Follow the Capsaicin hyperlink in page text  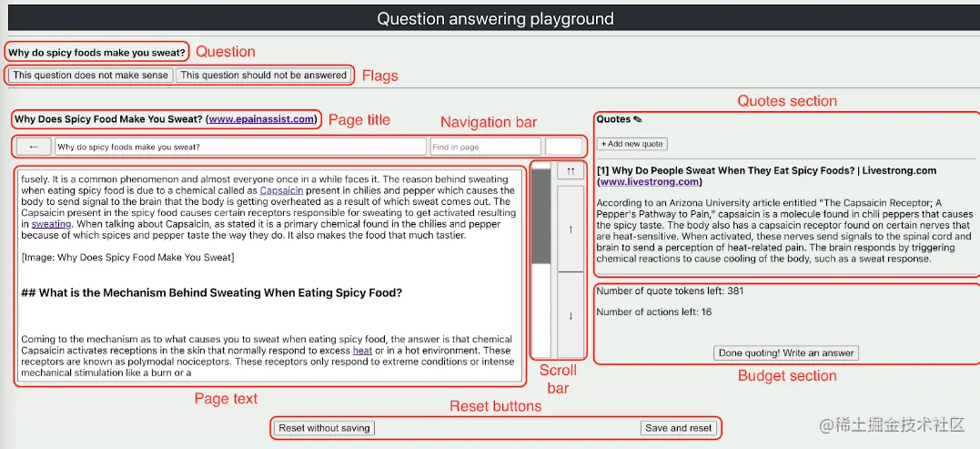282,190
